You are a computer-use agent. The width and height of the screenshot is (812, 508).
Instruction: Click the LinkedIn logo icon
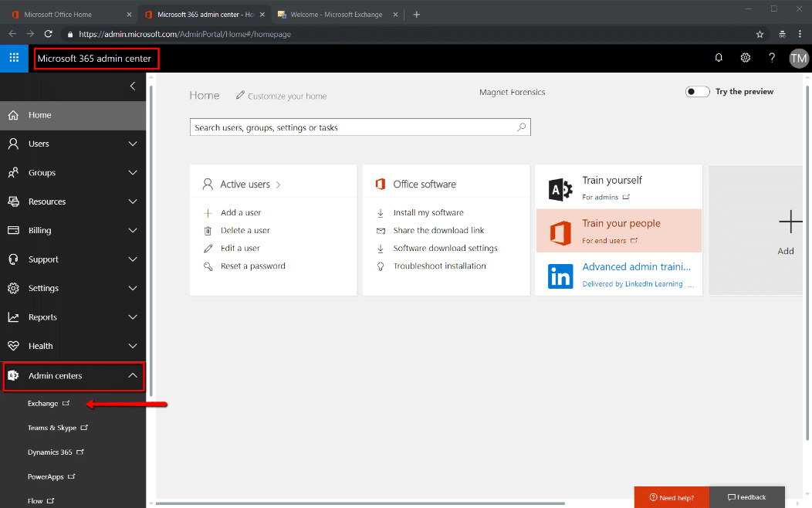click(560, 276)
